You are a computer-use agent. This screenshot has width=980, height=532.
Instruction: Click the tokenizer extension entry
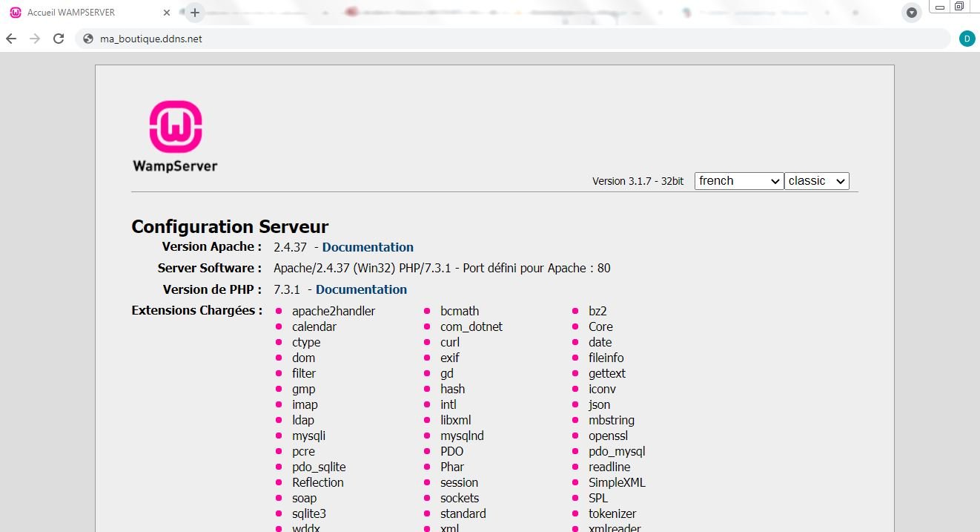[612, 513]
